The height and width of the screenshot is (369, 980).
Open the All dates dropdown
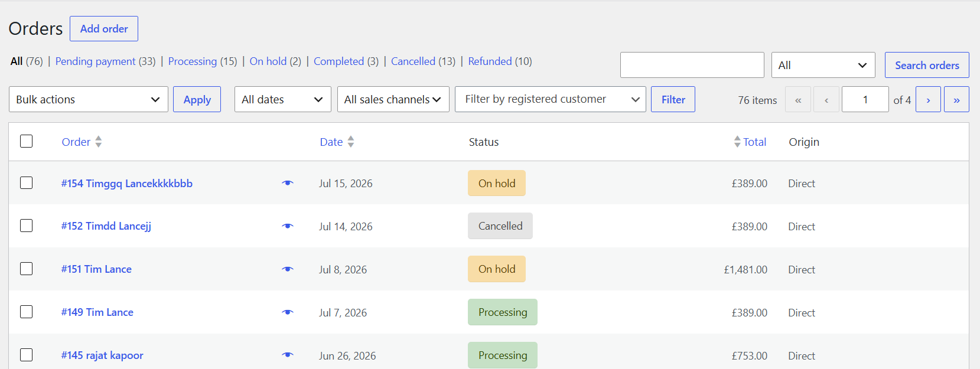click(x=282, y=99)
